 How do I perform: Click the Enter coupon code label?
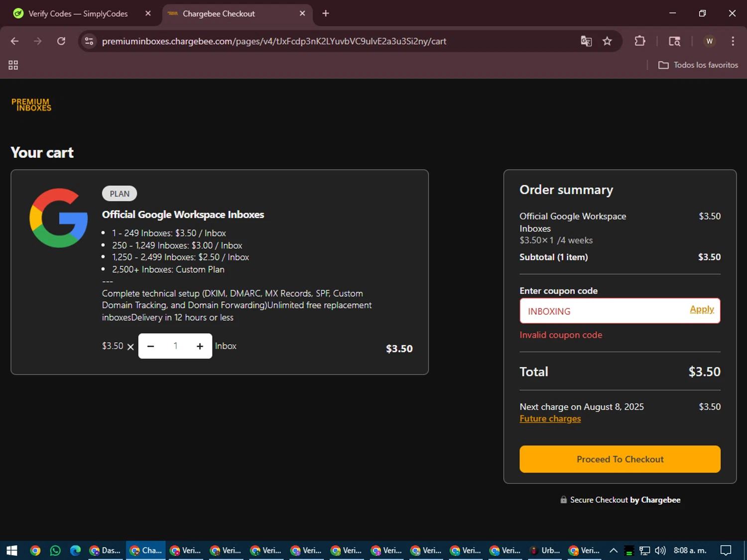558,291
